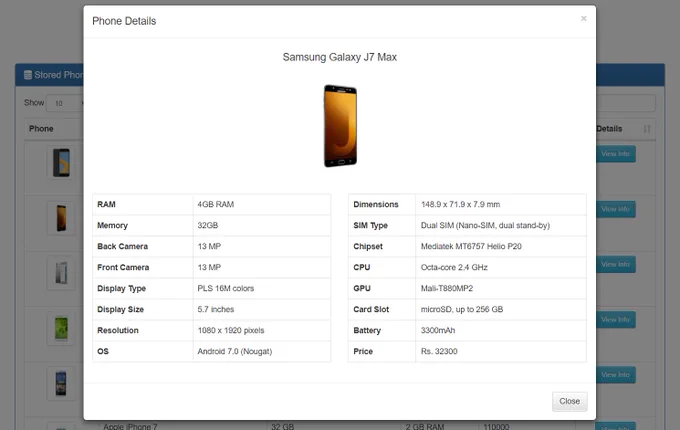Click the second row's View Info button
Screen dimensions: 680x430
pos(615,209)
